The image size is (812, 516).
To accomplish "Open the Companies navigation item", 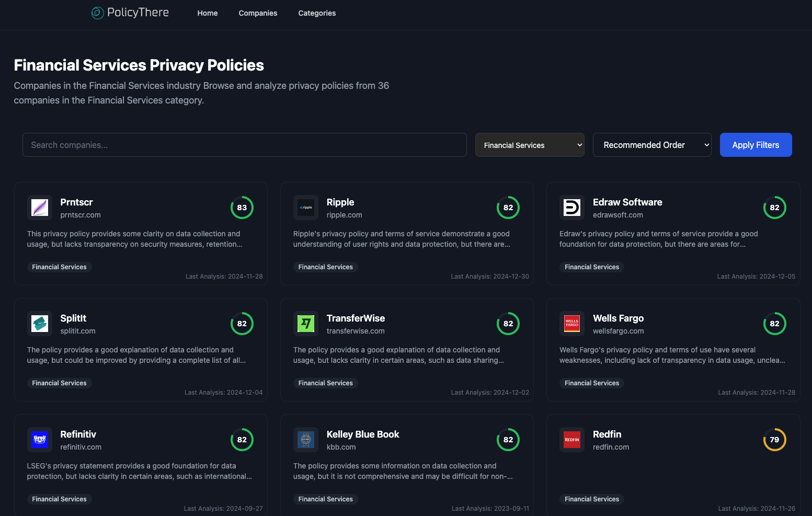I will pyautogui.click(x=258, y=13).
